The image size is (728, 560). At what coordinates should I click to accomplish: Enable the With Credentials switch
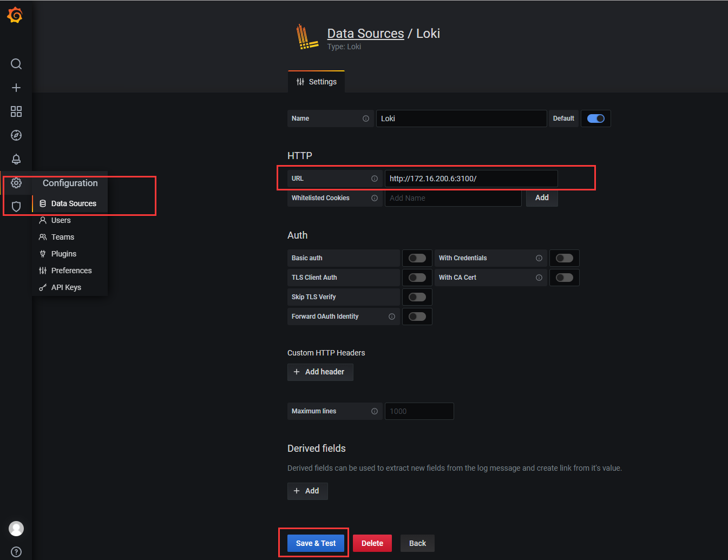[x=565, y=258]
